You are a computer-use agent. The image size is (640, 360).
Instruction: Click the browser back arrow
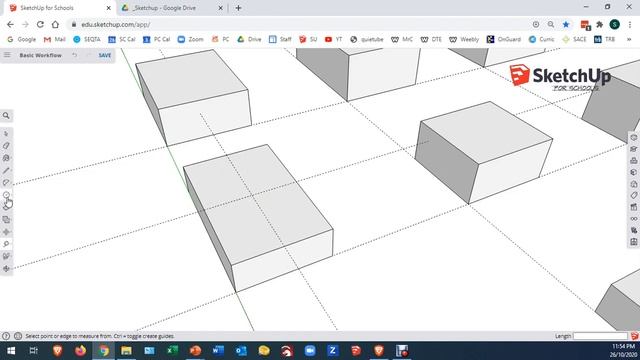10,24
